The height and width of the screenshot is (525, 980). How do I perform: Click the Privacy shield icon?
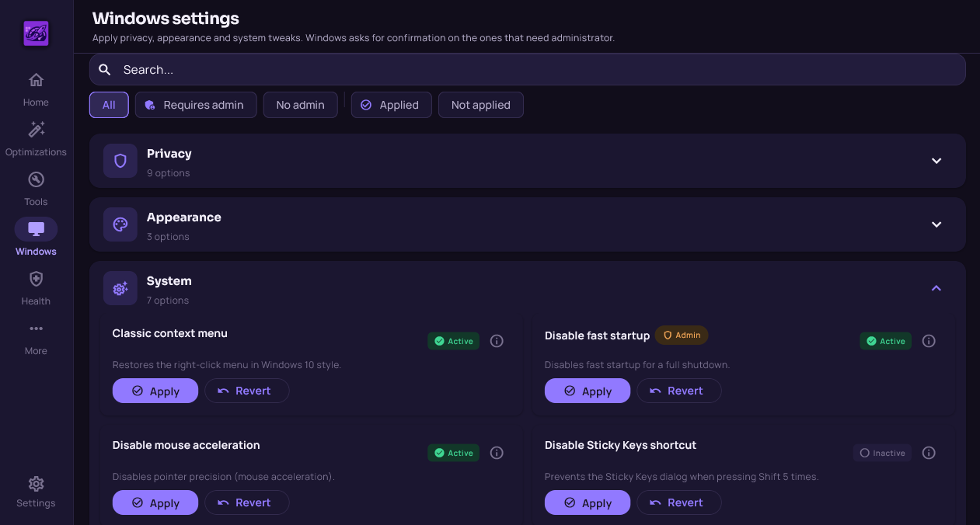[x=120, y=161]
